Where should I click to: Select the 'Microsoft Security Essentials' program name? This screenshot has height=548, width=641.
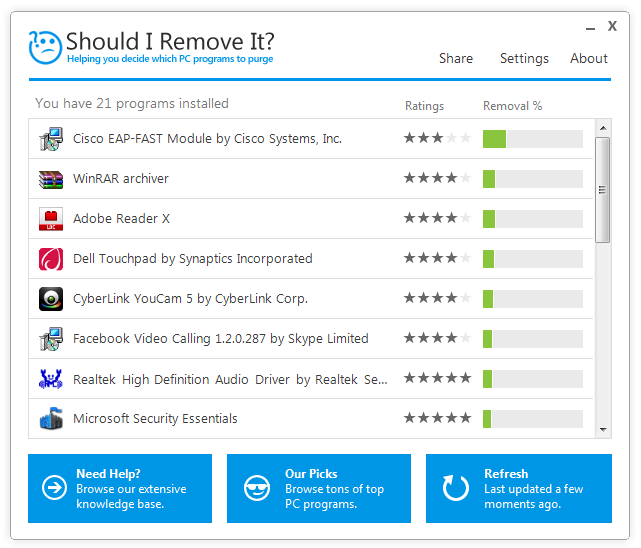(x=155, y=419)
